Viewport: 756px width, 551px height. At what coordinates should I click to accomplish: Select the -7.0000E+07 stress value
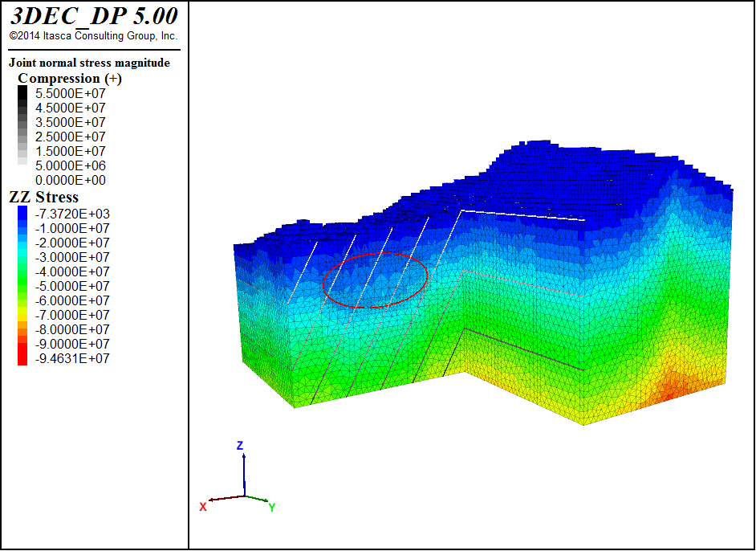tap(72, 315)
